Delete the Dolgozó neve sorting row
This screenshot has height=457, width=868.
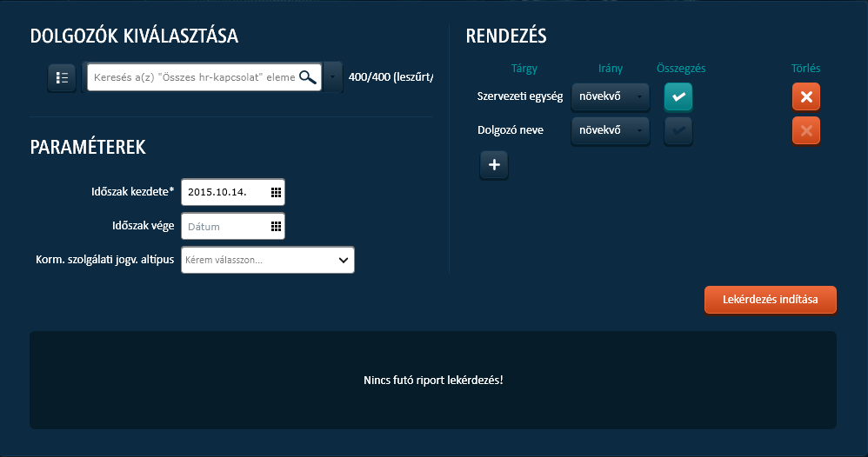click(806, 131)
